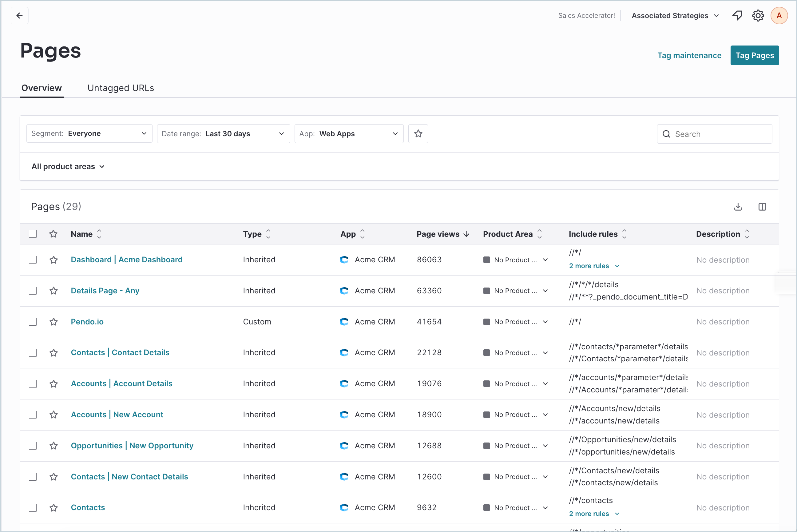This screenshot has width=797, height=532.
Task: Star the Accounts | New Account page
Action: coord(54,415)
